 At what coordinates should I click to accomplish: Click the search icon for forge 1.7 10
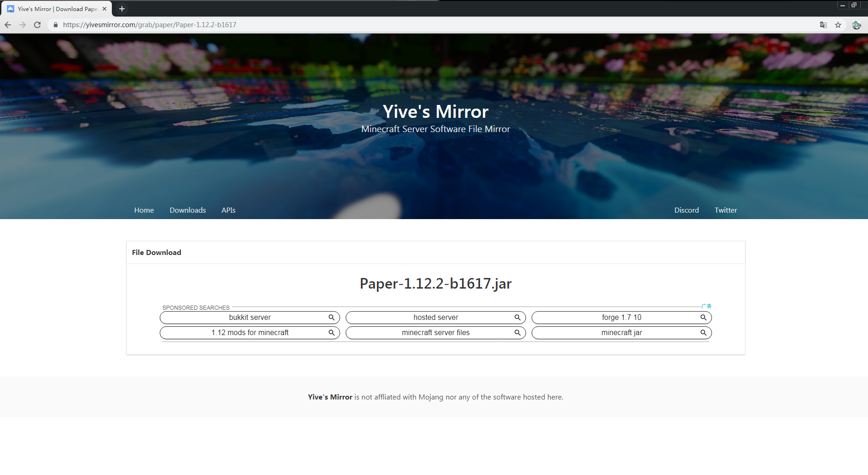click(703, 318)
